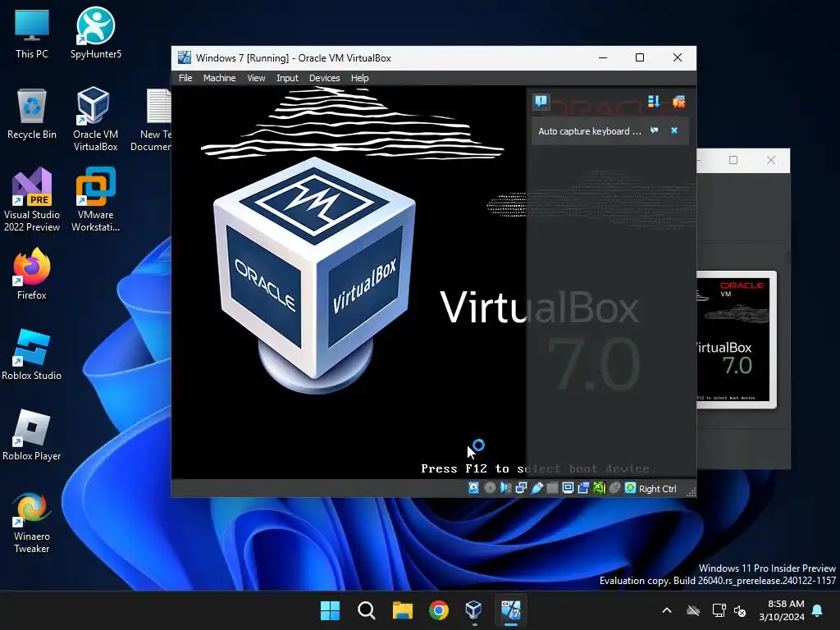Click the shared folders status icon
The height and width of the screenshot is (630, 840).
point(552,488)
